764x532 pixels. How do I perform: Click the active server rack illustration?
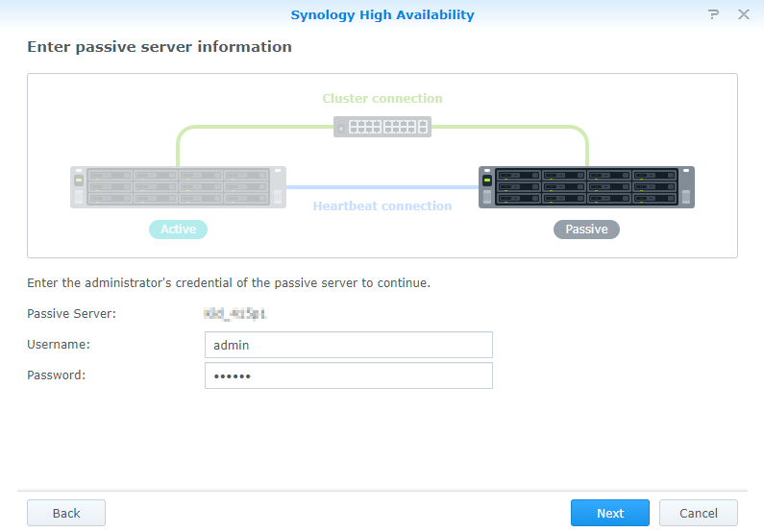tap(179, 187)
